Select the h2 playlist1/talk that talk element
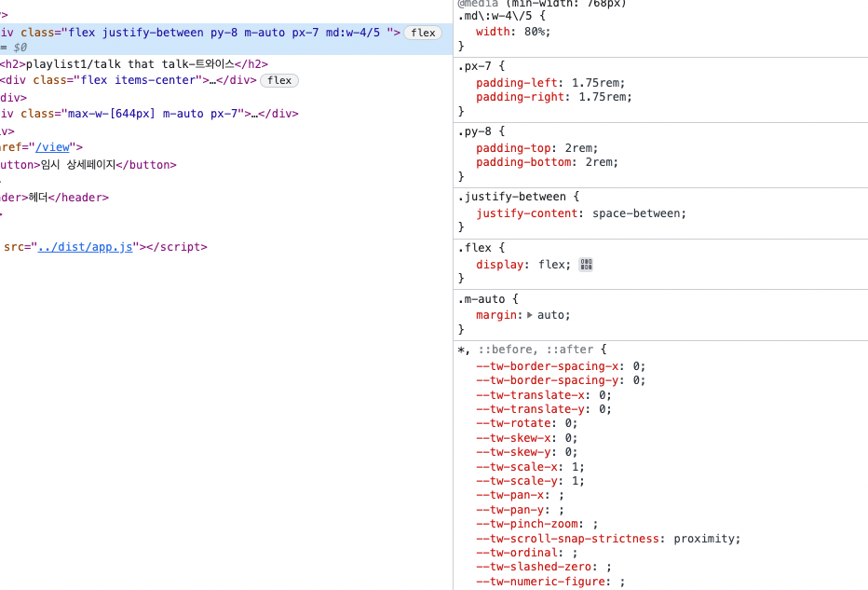The image size is (868, 590). tap(134, 63)
